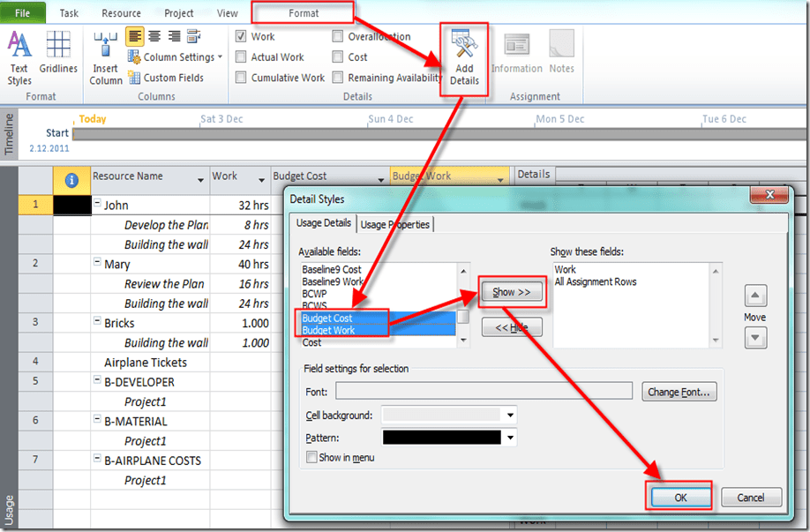The image size is (810, 532).
Task: Click the Custom Fields icon
Action: pyautogui.click(x=134, y=78)
